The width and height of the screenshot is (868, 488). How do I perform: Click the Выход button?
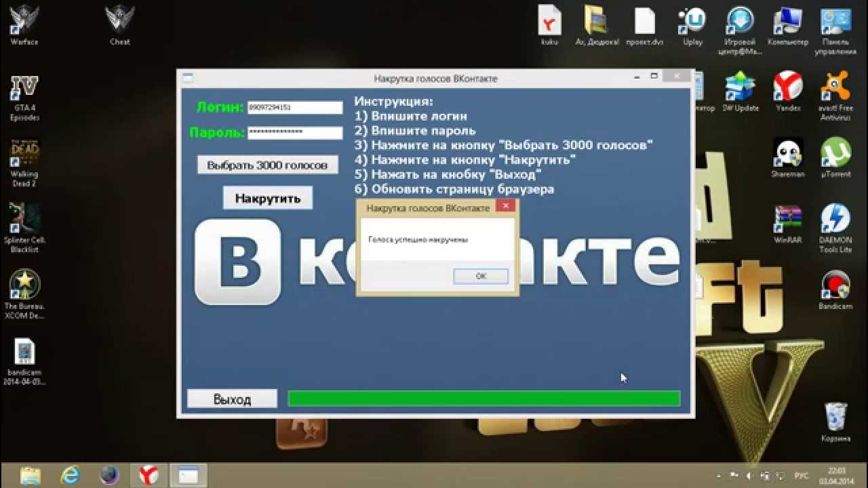232,399
